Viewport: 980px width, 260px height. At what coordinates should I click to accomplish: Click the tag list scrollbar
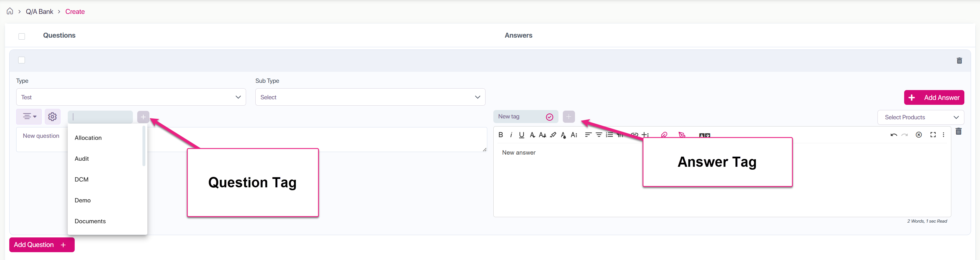[x=144, y=146]
